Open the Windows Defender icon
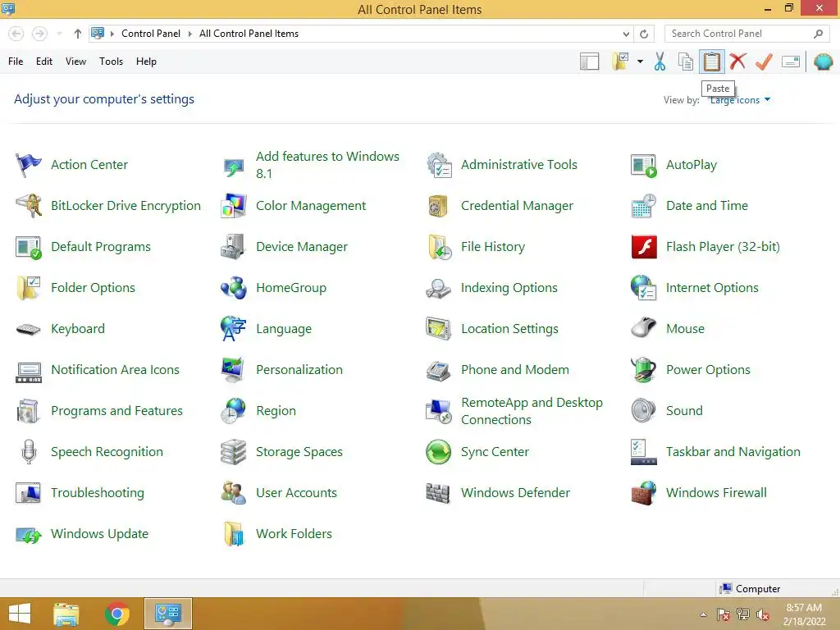 coord(438,493)
